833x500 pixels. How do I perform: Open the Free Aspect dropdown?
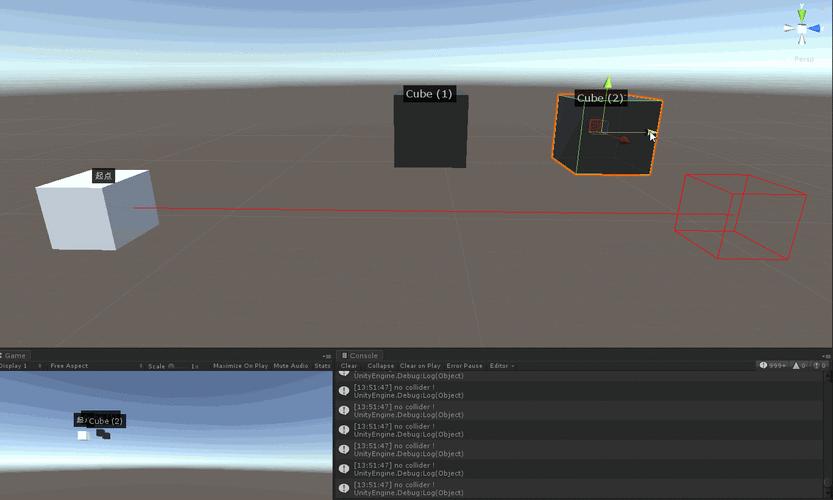click(x=96, y=366)
